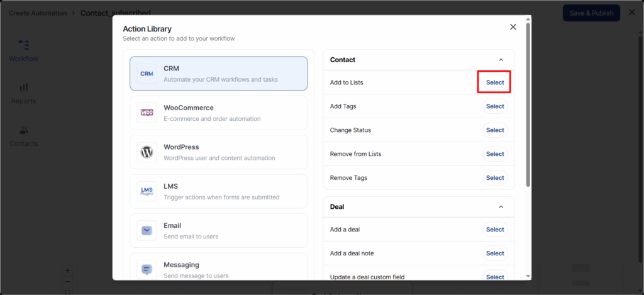
Task: Select the Add to Lists action
Action: point(494,82)
